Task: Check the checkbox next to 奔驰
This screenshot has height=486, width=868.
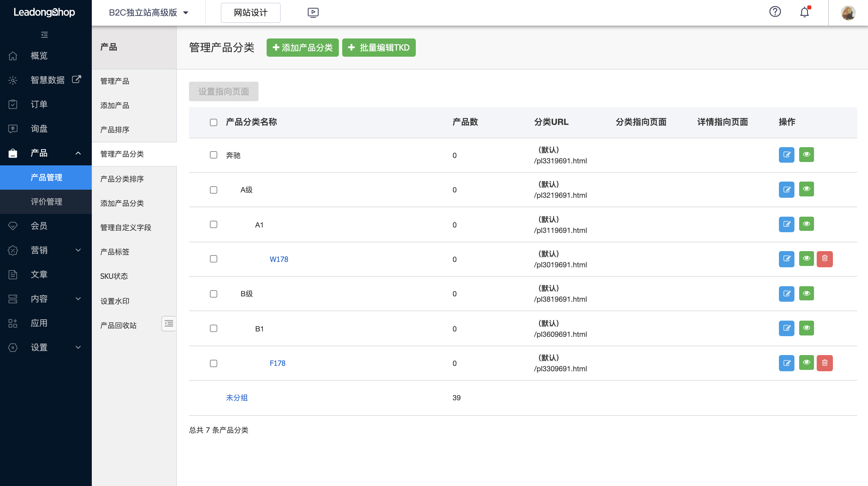Action: pyautogui.click(x=213, y=155)
